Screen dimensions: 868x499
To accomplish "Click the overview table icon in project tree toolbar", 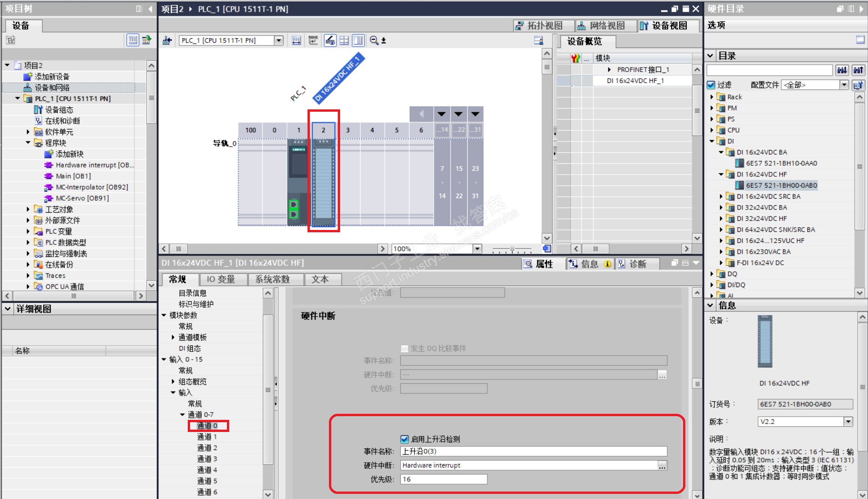I will pos(133,40).
